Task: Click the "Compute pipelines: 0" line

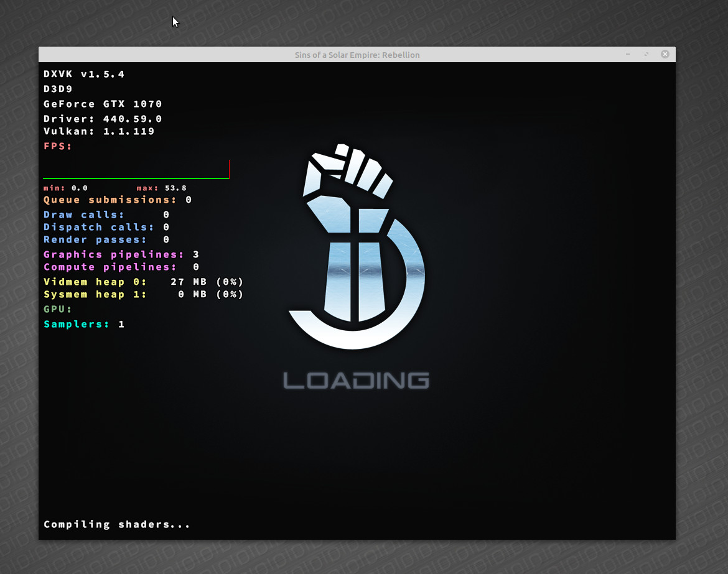Action: coord(121,267)
